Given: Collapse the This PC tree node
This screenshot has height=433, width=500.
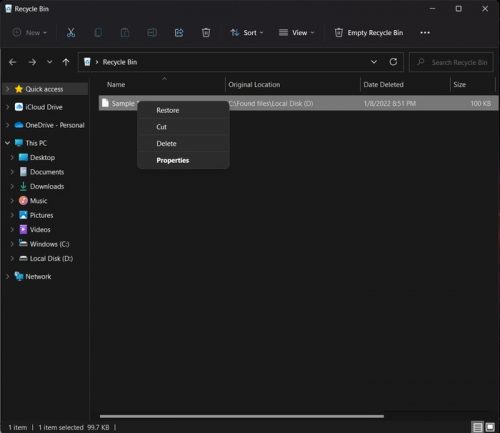Looking at the screenshot, I should click(x=7, y=143).
